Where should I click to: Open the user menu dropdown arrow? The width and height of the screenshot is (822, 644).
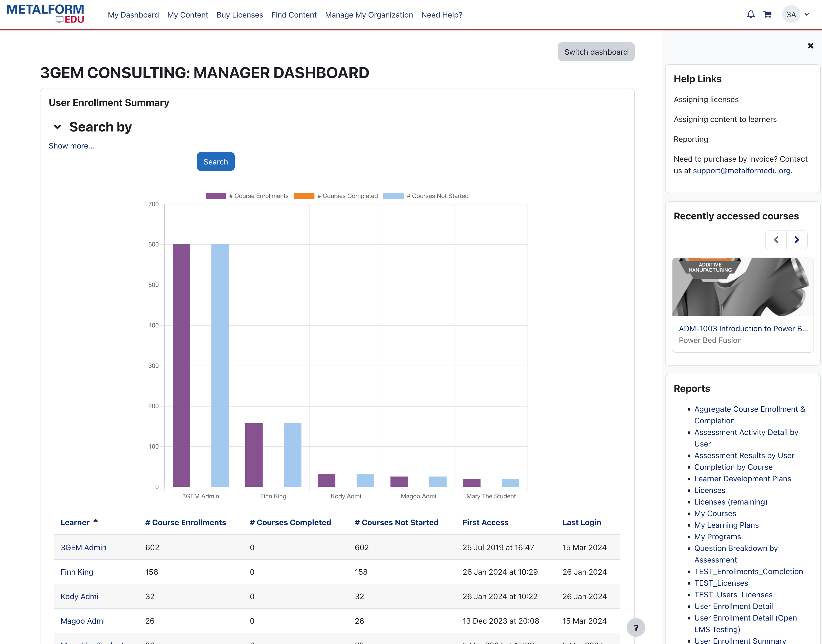[x=807, y=15]
